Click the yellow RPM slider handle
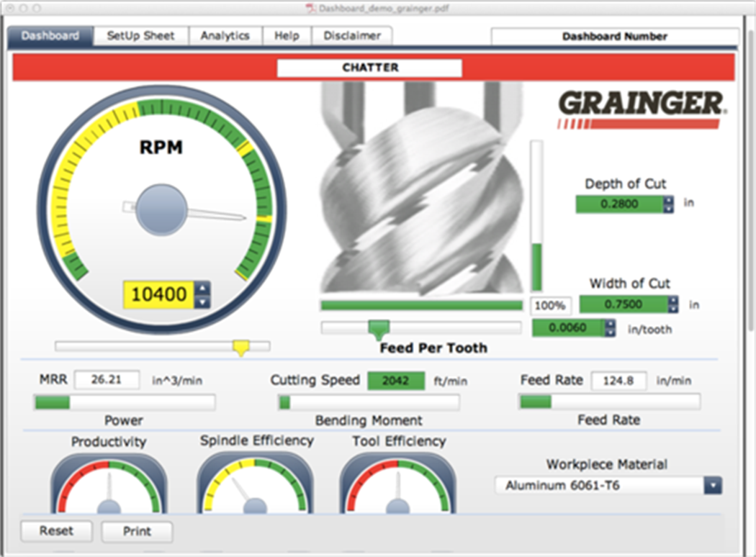The image size is (756, 557). click(241, 348)
